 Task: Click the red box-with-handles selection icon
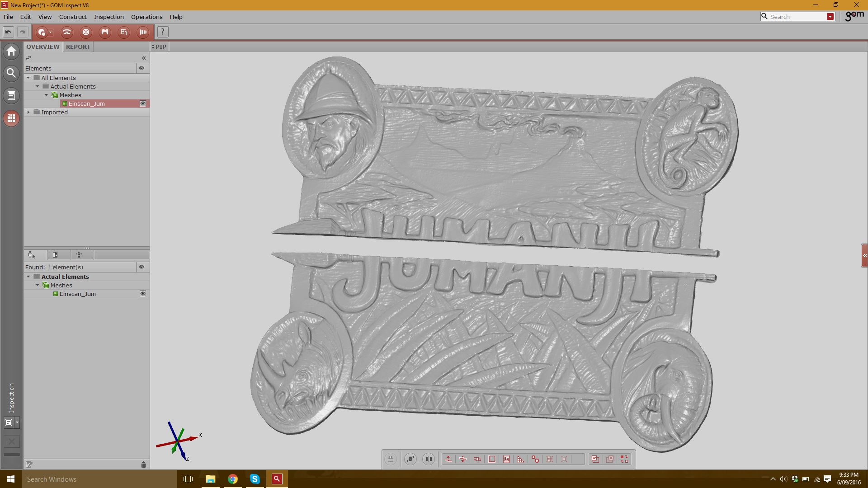477,459
